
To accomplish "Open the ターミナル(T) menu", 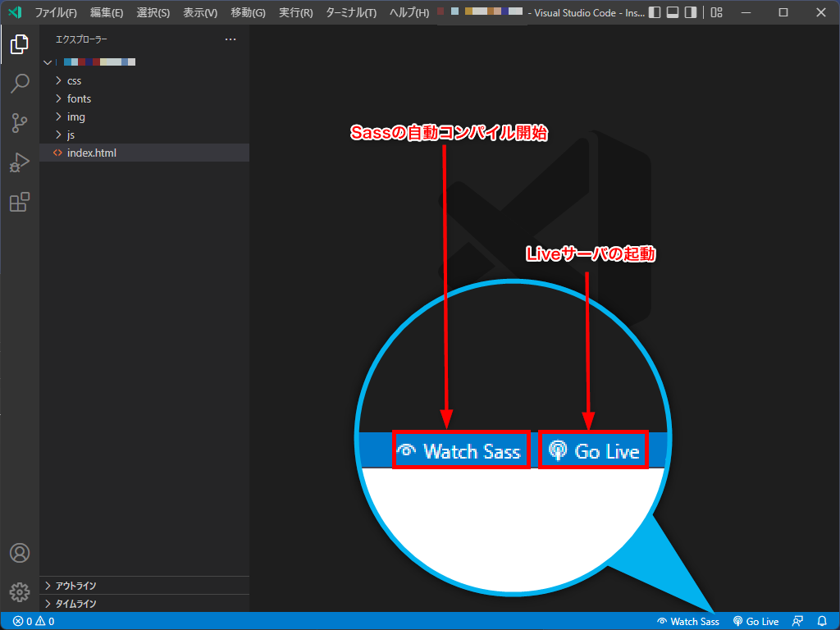I will click(351, 12).
